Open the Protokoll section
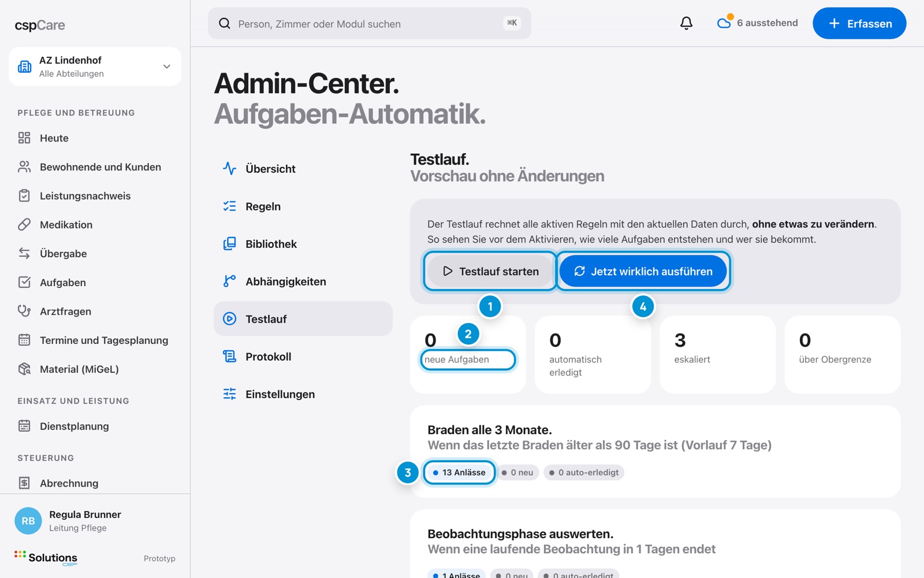The height and width of the screenshot is (578, 924). click(303, 357)
